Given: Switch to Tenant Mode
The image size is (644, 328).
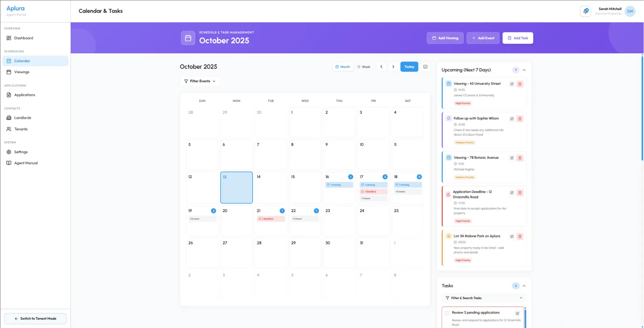Looking at the screenshot, I should (35, 318).
